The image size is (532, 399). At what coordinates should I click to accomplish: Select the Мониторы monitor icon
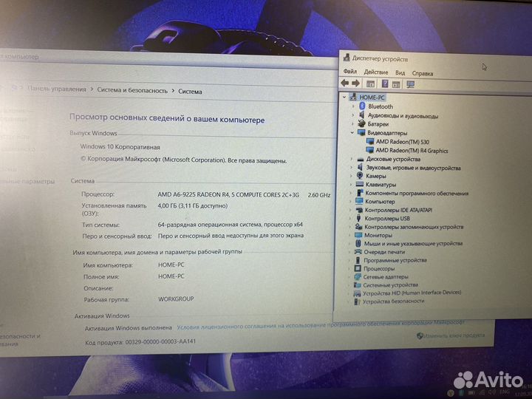(358, 234)
